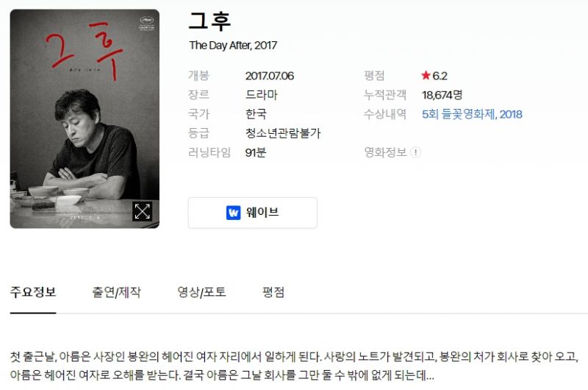Click the 18,674명 audience count

click(442, 95)
